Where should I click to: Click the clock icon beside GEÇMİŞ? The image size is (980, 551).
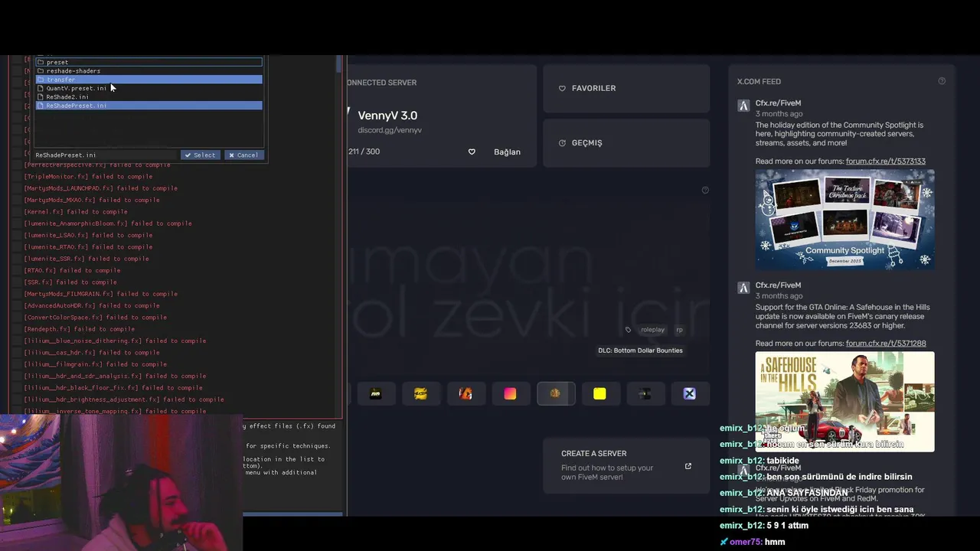pyautogui.click(x=562, y=143)
